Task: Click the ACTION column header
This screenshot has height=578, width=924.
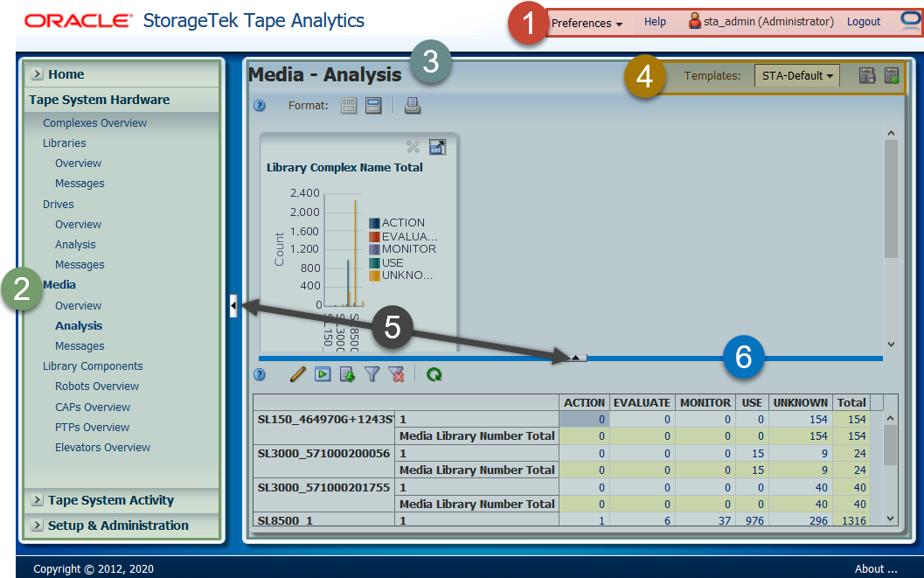Action: [x=584, y=402]
